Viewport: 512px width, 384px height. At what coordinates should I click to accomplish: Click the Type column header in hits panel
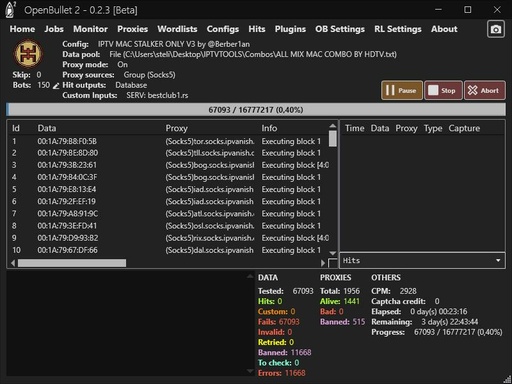click(x=433, y=128)
